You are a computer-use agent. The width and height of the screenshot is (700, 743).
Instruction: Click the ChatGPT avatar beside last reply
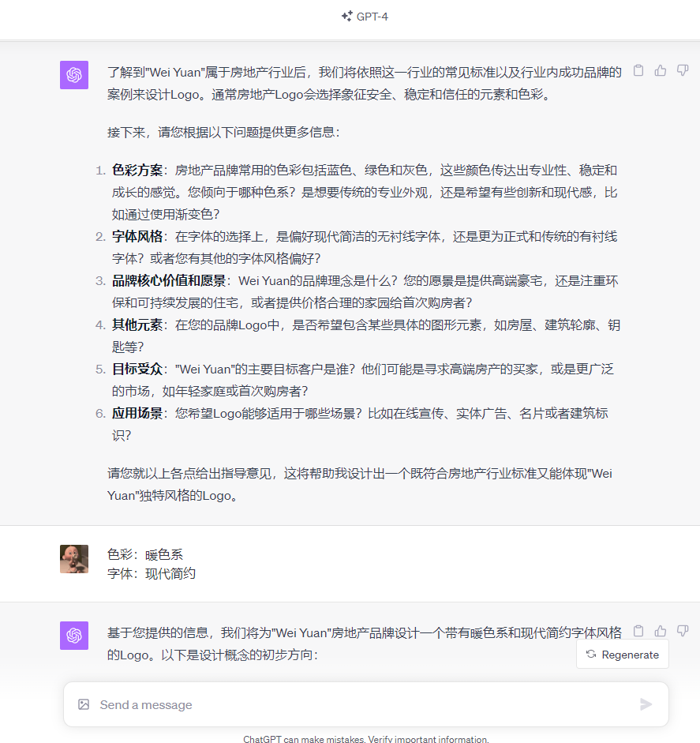point(74,636)
